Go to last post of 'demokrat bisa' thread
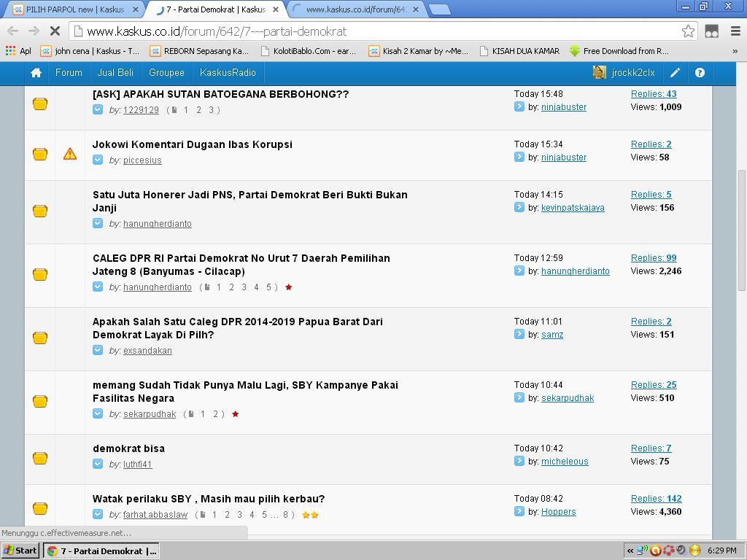 [519, 461]
